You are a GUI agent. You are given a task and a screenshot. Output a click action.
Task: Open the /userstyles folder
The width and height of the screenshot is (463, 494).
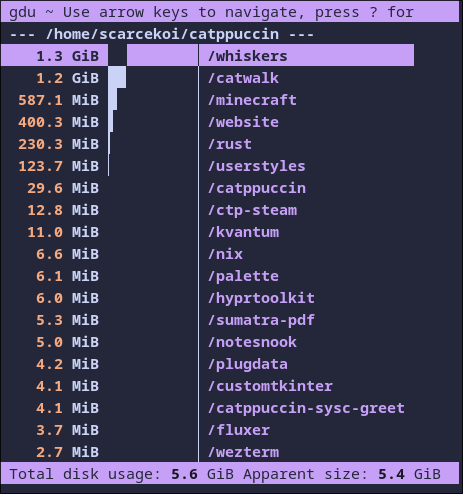tap(257, 166)
